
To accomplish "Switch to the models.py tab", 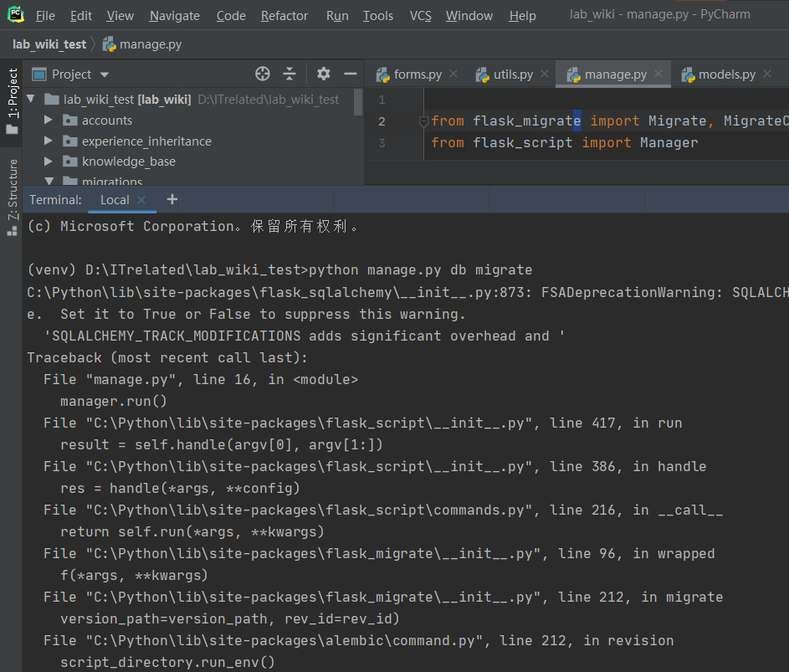I will pyautogui.click(x=726, y=74).
